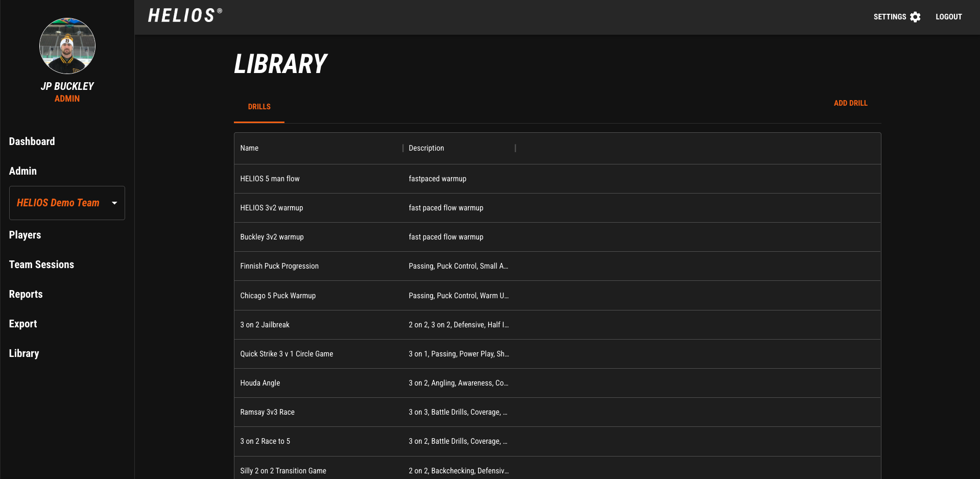Select Library in the sidebar
Image resolution: width=980 pixels, height=479 pixels.
pos(24,353)
